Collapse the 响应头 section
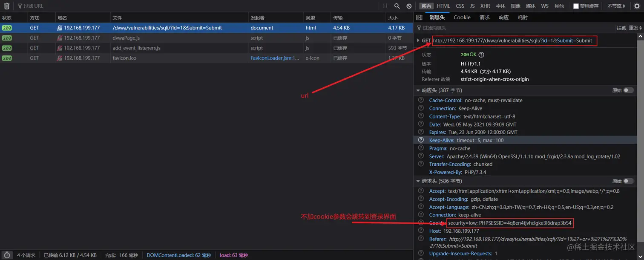Viewport: 644px width, 260px height. [418, 90]
